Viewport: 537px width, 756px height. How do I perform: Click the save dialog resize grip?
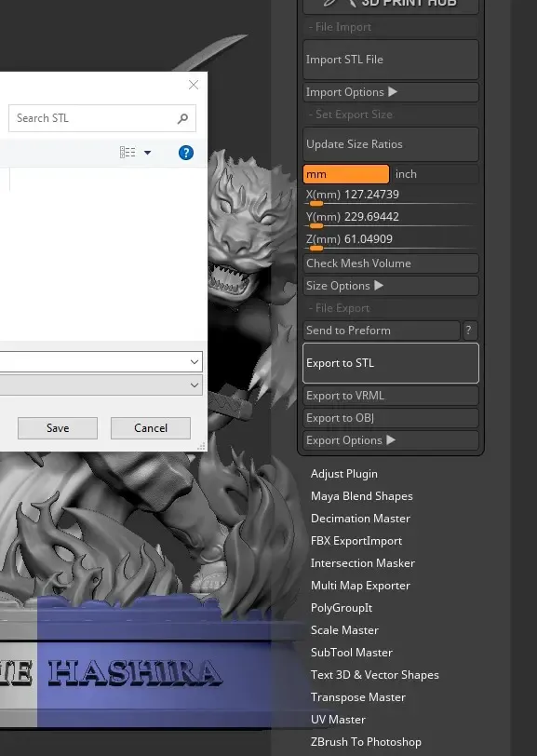[202, 447]
